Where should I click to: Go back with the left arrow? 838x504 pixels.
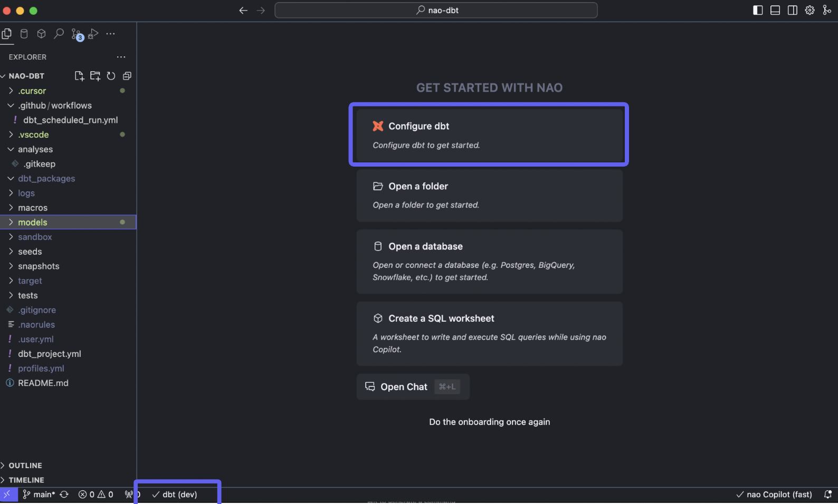tap(243, 11)
